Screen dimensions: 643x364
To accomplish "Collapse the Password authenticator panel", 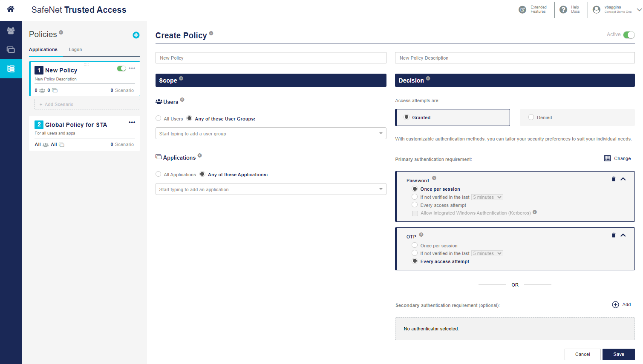I will (623, 179).
